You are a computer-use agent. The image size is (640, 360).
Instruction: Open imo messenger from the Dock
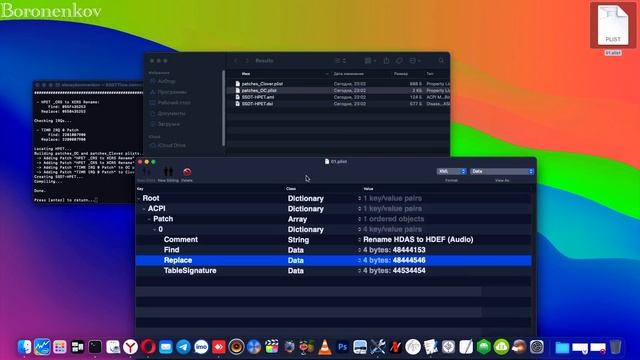pos(201,347)
